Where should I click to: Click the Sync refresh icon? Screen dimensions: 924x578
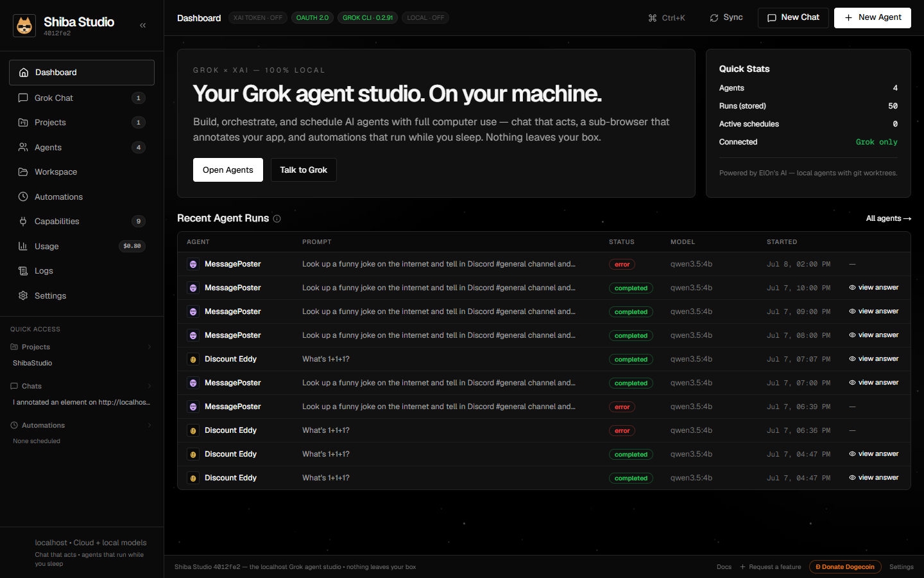point(714,18)
